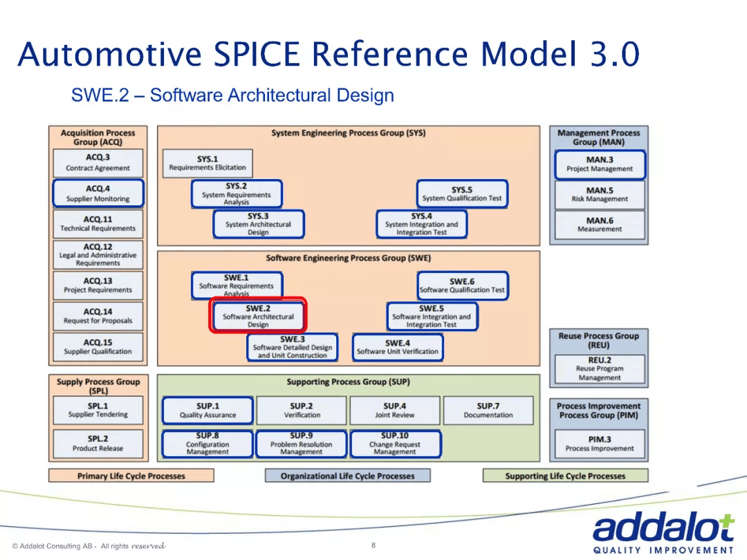
Task: Click Reuse Process Group (REU) heading
Action: click(599, 340)
